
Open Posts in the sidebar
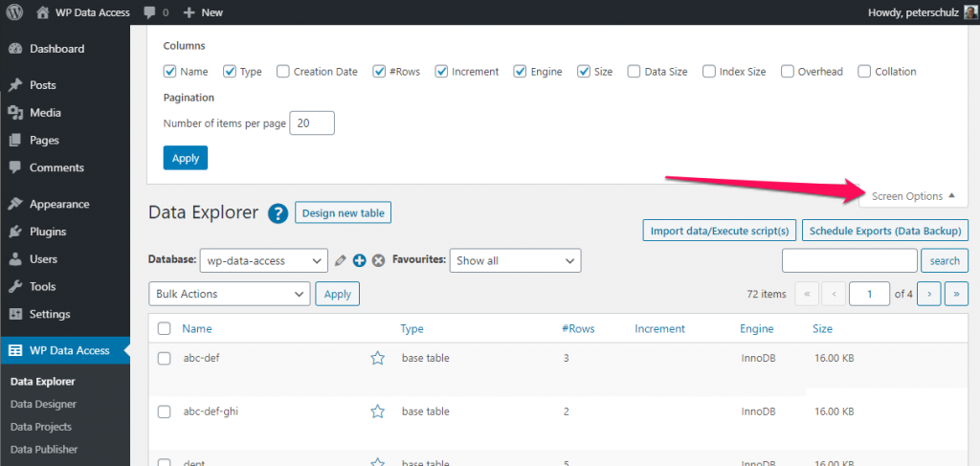[65, 85]
